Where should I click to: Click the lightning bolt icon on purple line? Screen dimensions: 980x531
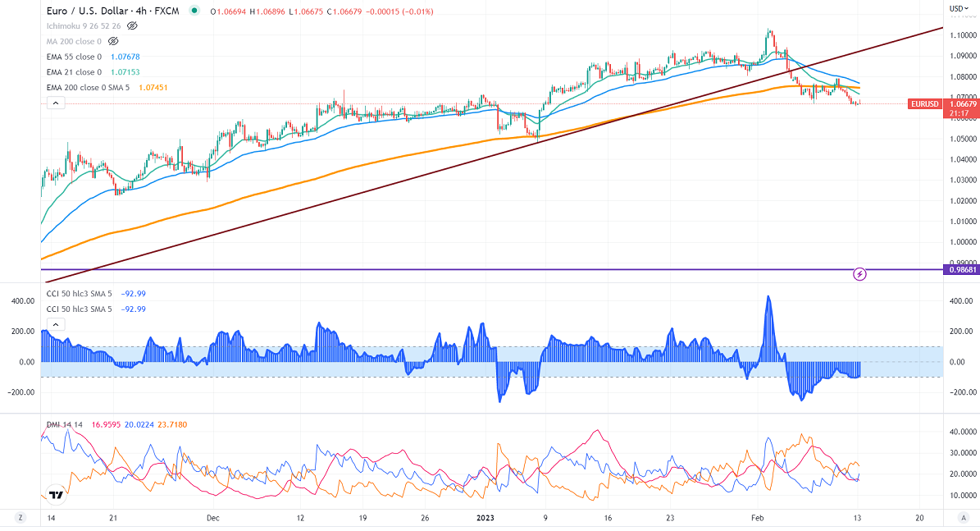click(x=860, y=273)
